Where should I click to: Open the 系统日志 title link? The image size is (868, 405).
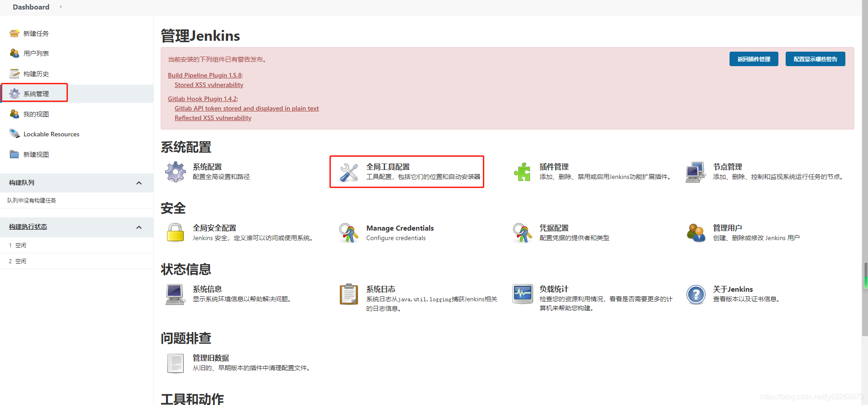(x=381, y=289)
